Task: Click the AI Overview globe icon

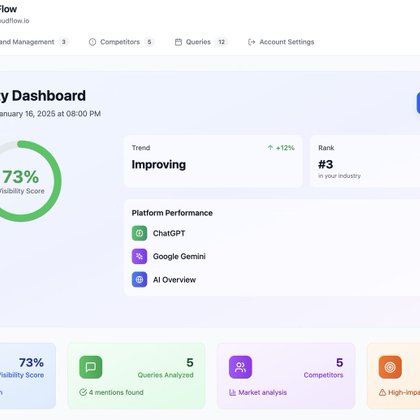Action: point(139,280)
